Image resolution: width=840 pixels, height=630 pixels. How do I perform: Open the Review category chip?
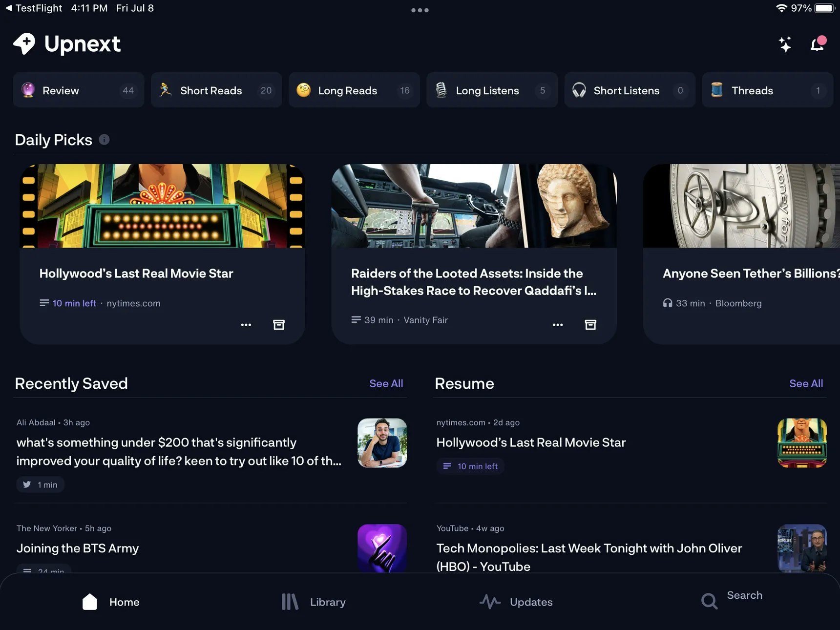(x=79, y=90)
